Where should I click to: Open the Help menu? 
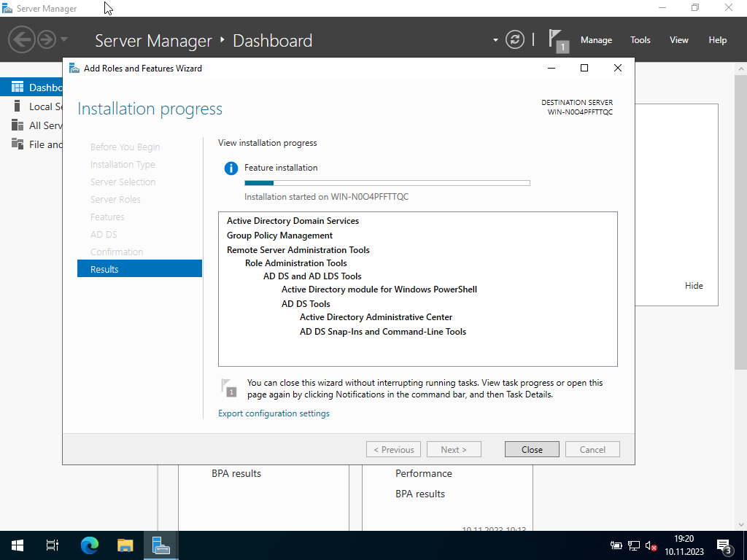click(718, 40)
